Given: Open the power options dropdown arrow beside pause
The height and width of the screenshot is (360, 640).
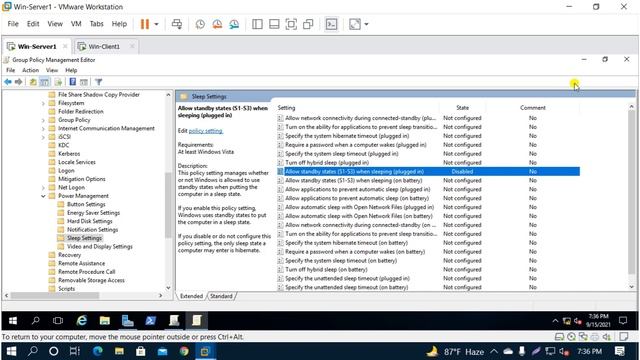Looking at the screenshot, I should click(x=156, y=24).
